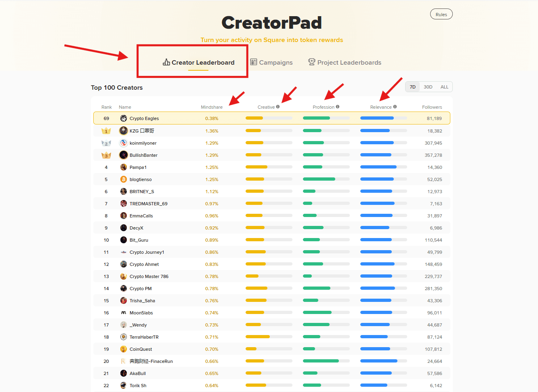The width and height of the screenshot is (538, 392).
Task: Click the Bit_Guru avatar
Action: pos(124,240)
